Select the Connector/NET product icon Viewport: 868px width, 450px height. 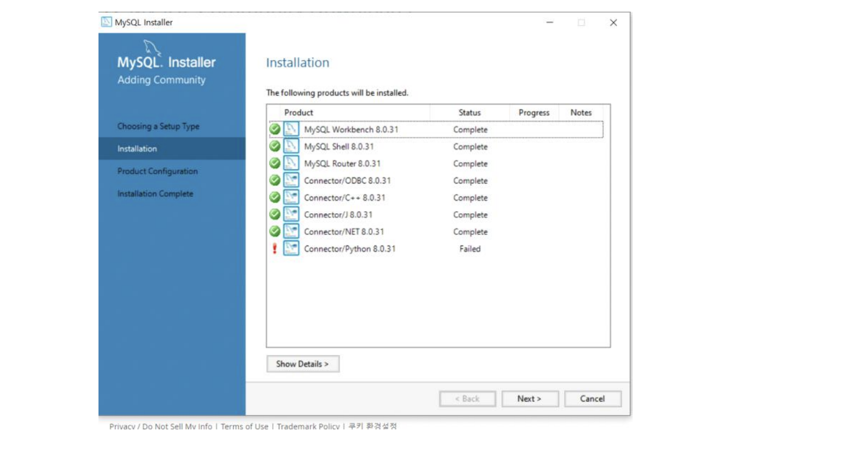[x=291, y=231]
